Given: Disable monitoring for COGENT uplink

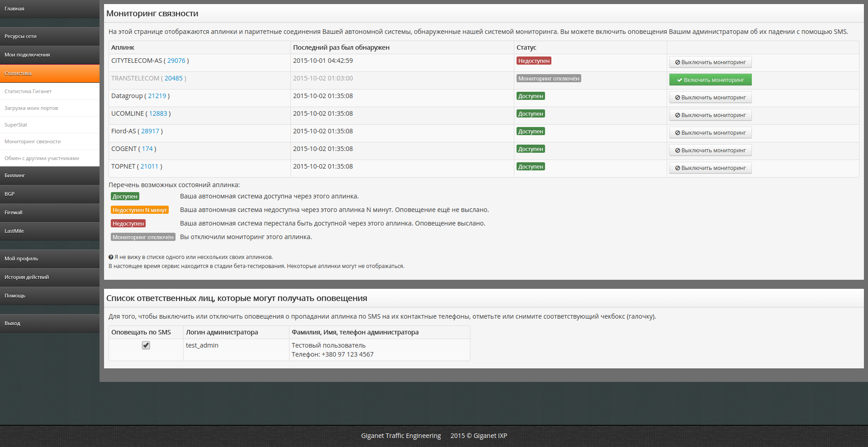Looking at the screenshot, I should point(710,151).
